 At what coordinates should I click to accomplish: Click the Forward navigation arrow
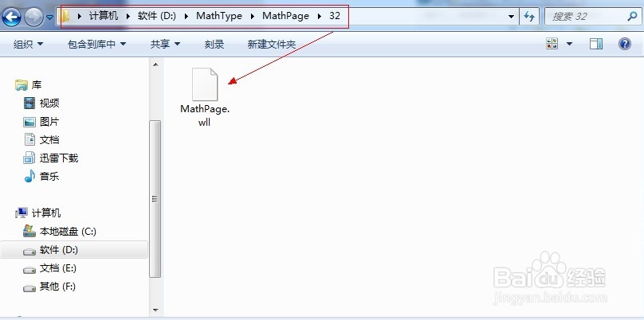tap(33, 18)
